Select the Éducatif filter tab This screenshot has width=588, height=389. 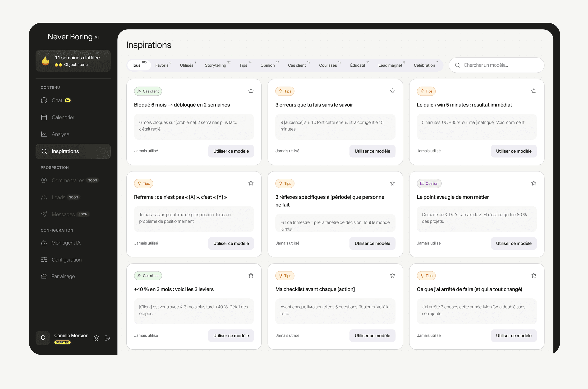tap(360, 65)
